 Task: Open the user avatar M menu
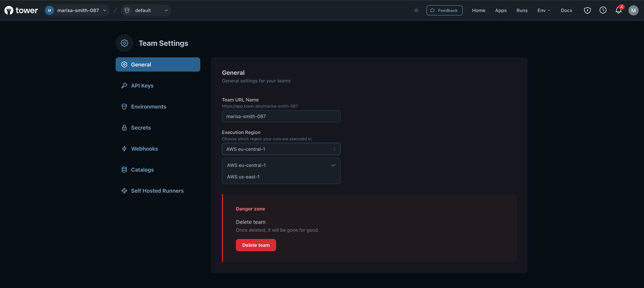[633, 10]
